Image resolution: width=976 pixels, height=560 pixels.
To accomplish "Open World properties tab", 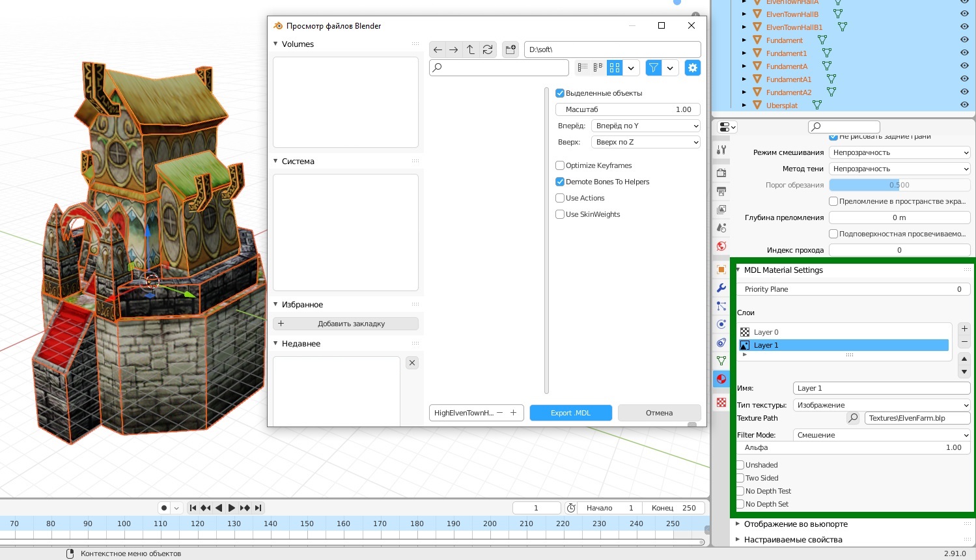I will pyautogui.click(x=721, y=246).
